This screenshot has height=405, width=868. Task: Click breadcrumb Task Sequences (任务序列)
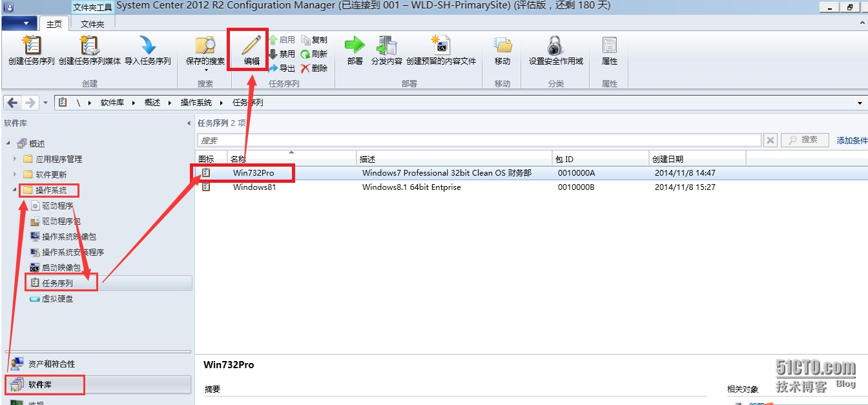point(248,103)
